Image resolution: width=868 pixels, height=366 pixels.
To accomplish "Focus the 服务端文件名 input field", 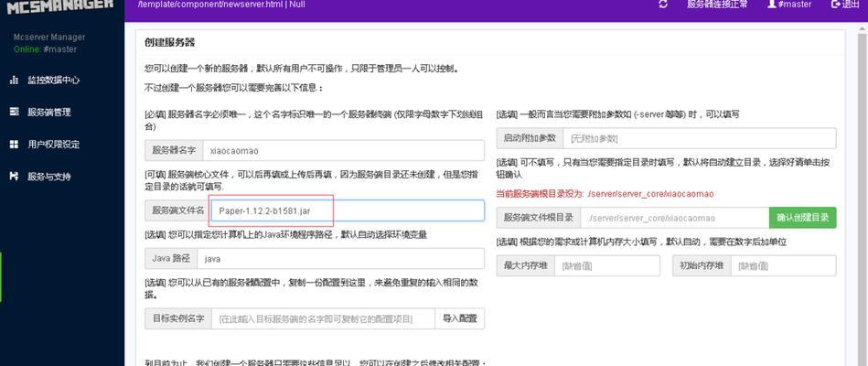I will pyautogui.click(x=348, y=210).
